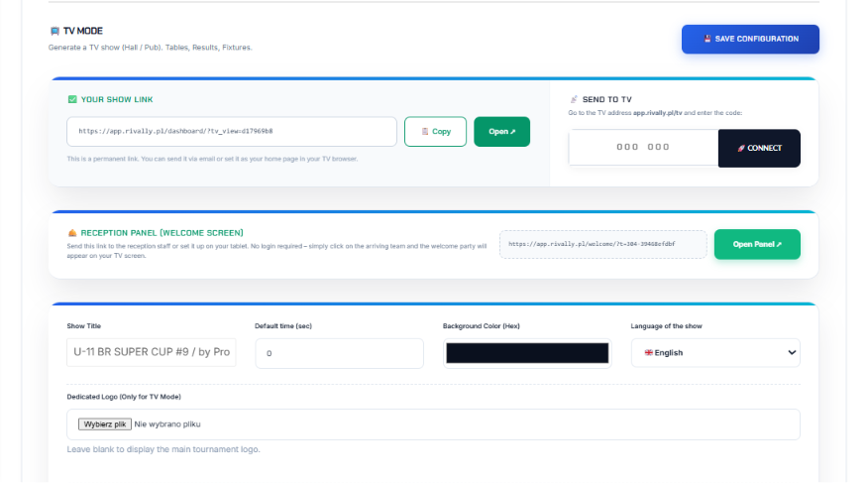Click 'Generate a TV show' description text
Image resolution: width=868 pixels, height=483 pixels.
[x=150, y=48]
